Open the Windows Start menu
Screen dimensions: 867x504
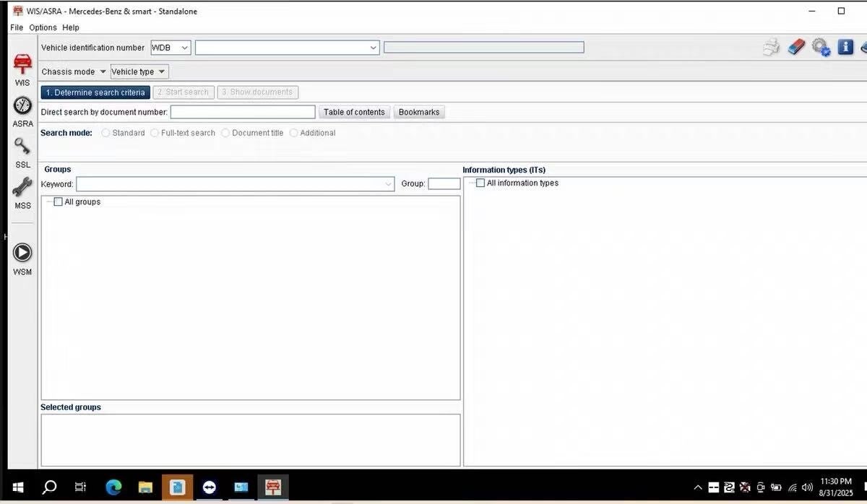point(17,487)
